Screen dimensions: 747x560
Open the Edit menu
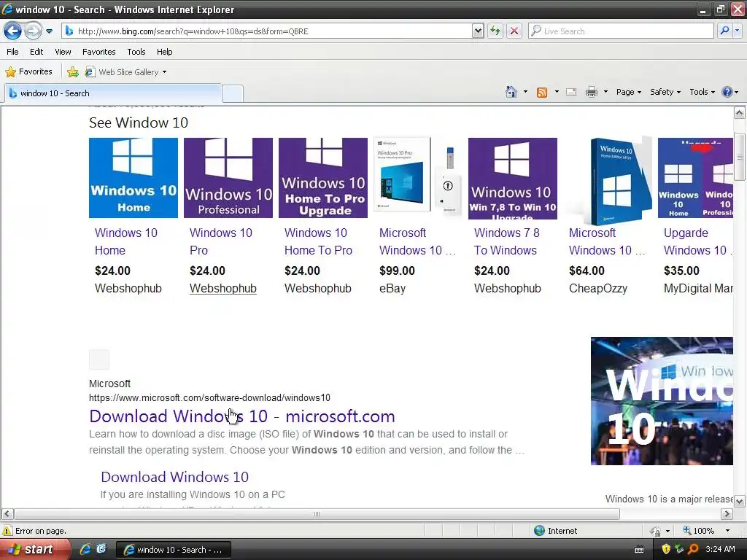36,52
